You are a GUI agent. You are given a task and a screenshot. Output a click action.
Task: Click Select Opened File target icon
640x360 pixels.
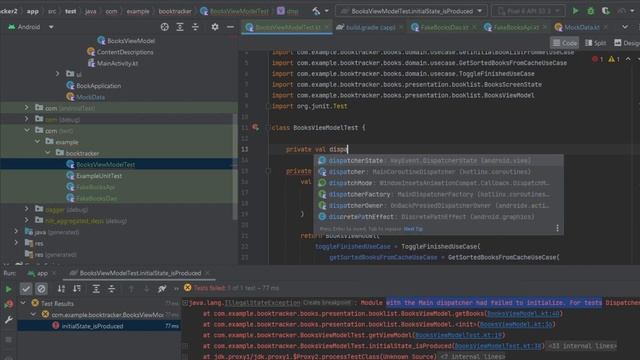[164, 27]
